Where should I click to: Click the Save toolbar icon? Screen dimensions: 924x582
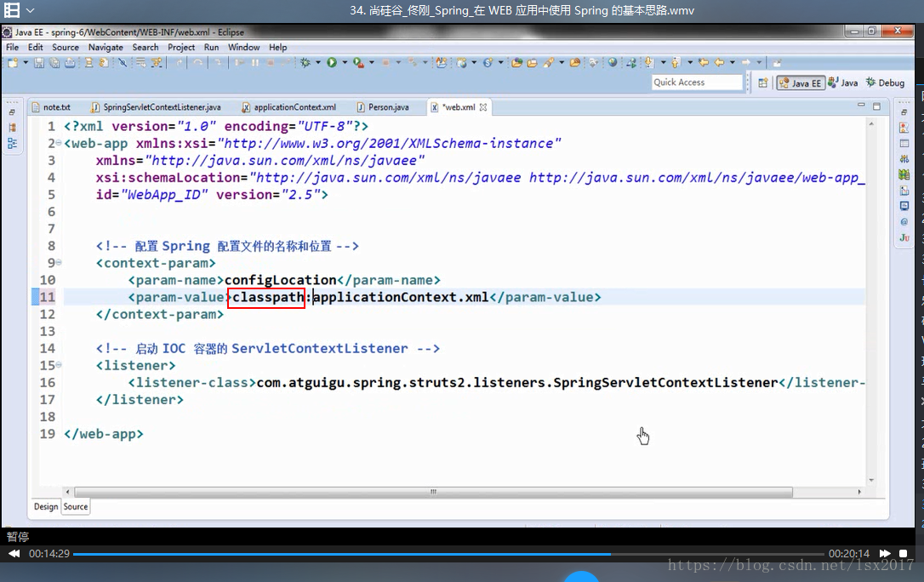tap(39, 62)
